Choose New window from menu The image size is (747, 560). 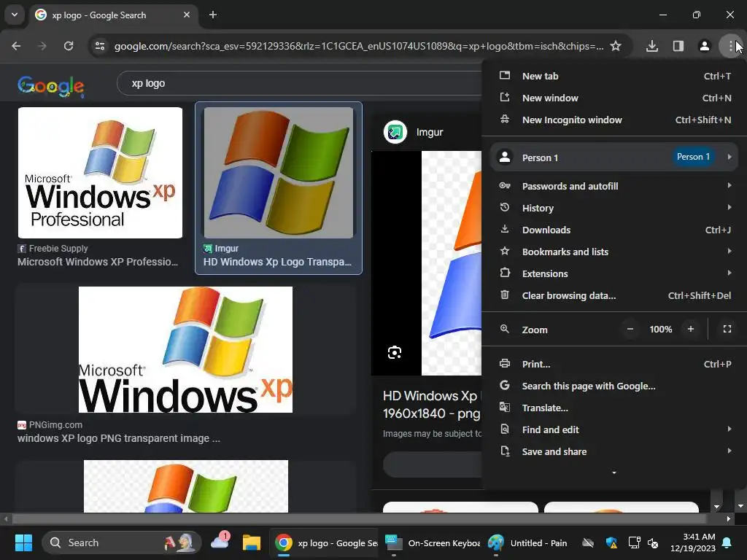coord(614,98)
